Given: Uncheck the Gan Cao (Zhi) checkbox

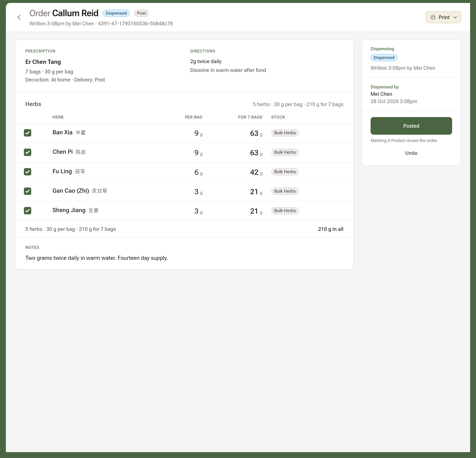Looking at the screenshot, I should pyautogui.click(x=27, y=191).
